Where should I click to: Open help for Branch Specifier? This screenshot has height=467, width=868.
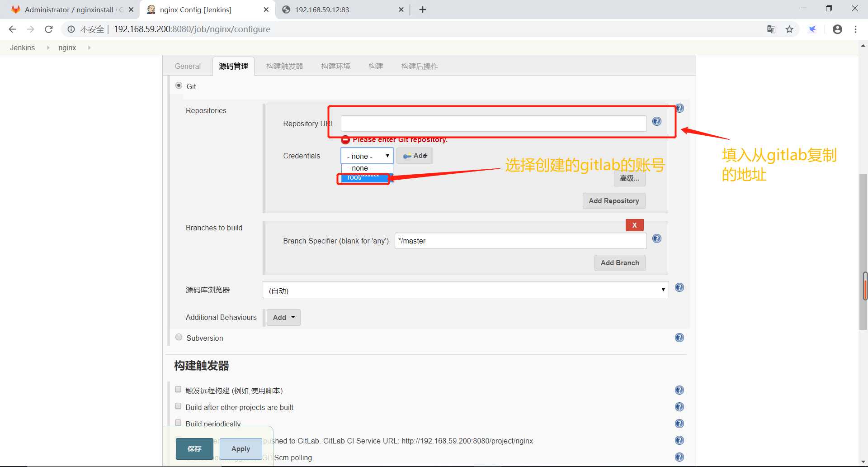pos(657,238)
